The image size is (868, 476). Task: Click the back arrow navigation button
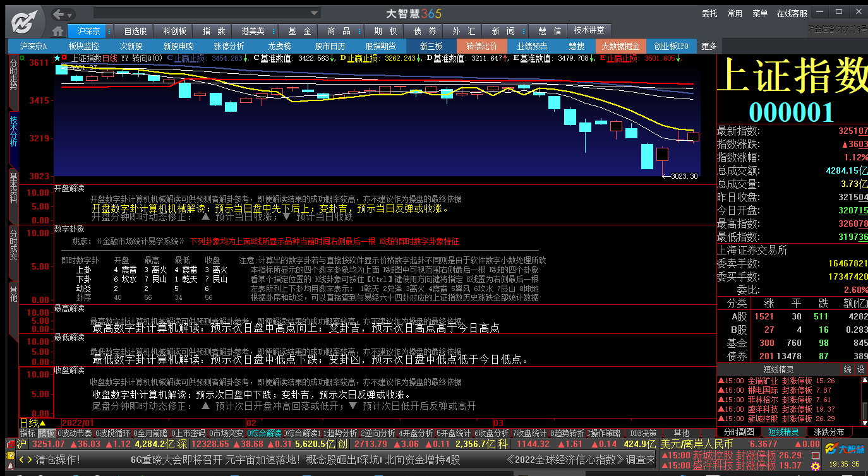[x=59, y=14]
